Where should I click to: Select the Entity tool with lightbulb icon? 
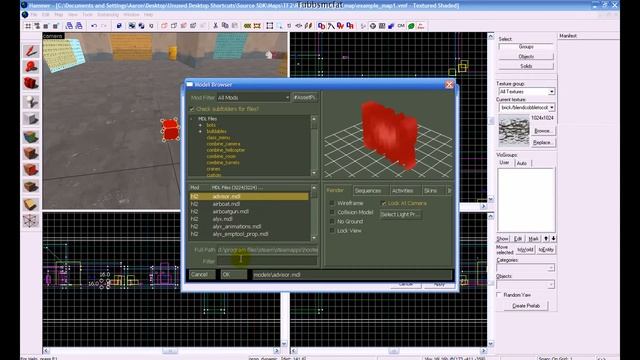(31, 102)
